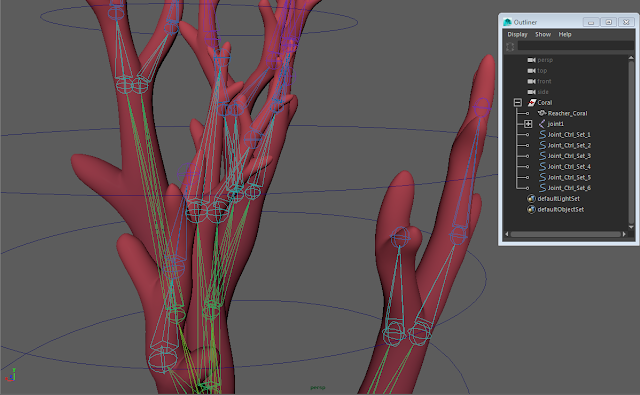The height and width of the screenshot is (395, 640).
Task: Select Joint_Ctrl_Set_4
Action: 569,166
